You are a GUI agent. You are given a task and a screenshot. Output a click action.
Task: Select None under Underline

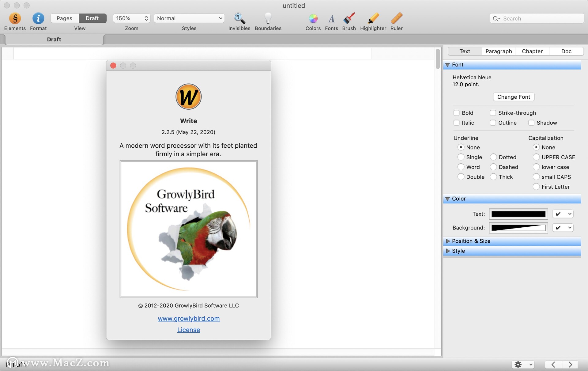pos(461,147)
